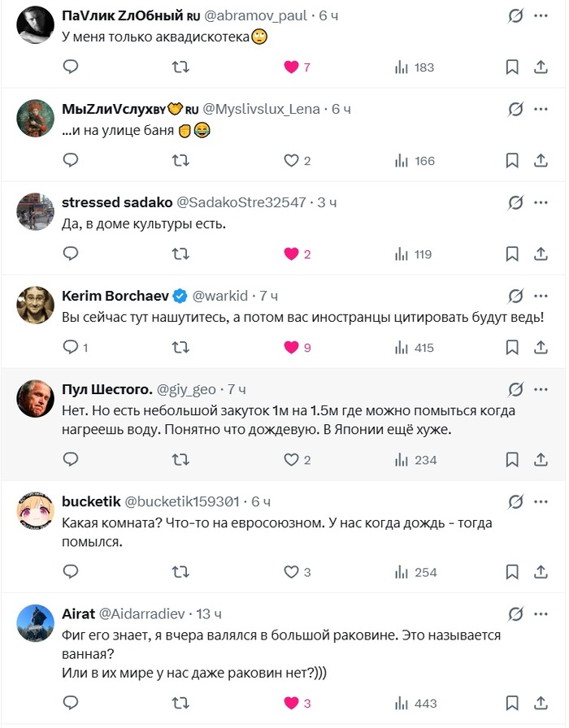Open more menu on the Пул Шестого tweet

(x=541, y=389)
